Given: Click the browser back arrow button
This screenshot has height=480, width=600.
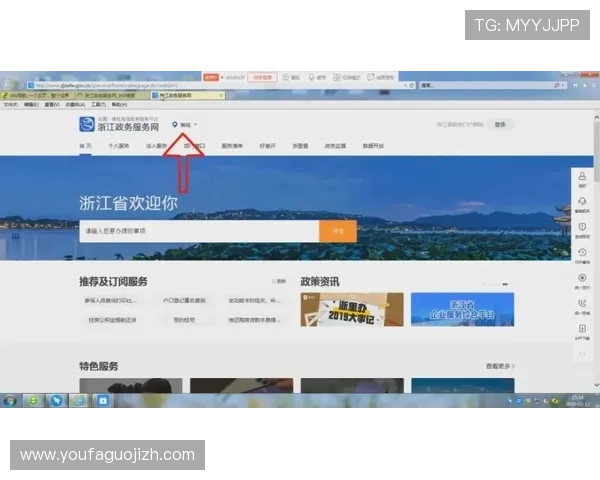Looking at the screenshot, I should point(8,85).
